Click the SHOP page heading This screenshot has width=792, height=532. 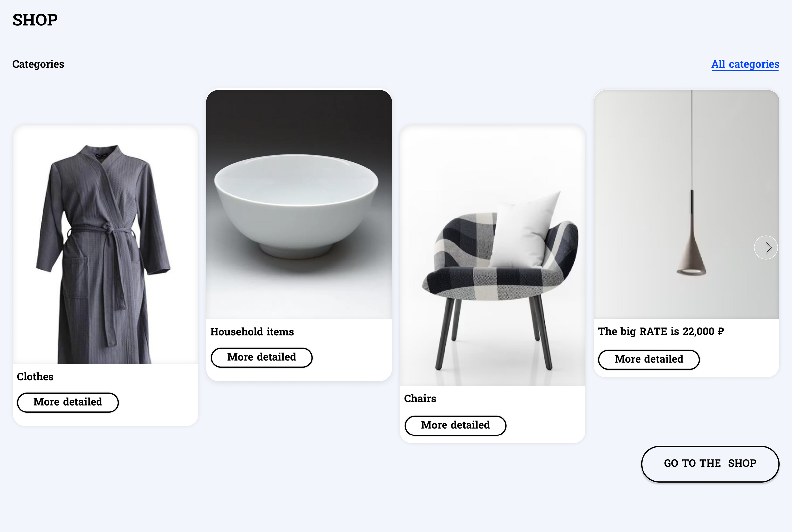[35, 20]
